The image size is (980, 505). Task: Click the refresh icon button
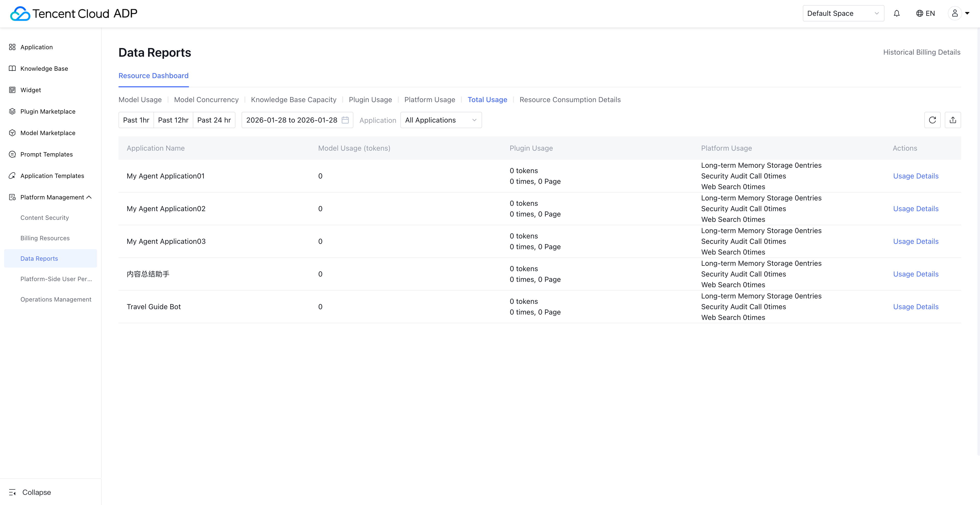point(932,120)
